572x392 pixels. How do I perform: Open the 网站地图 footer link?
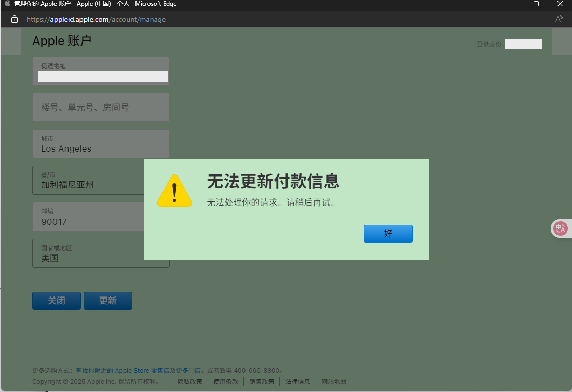[334, 381]
